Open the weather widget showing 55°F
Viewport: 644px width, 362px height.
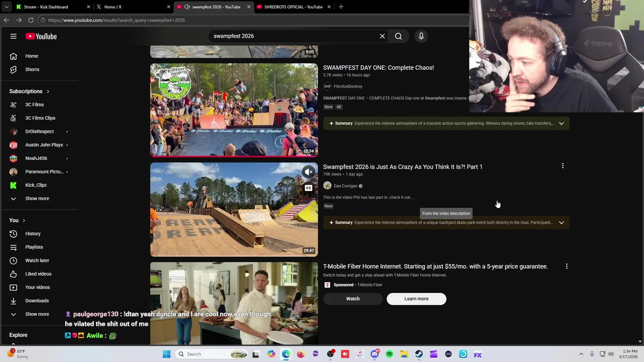18,354
